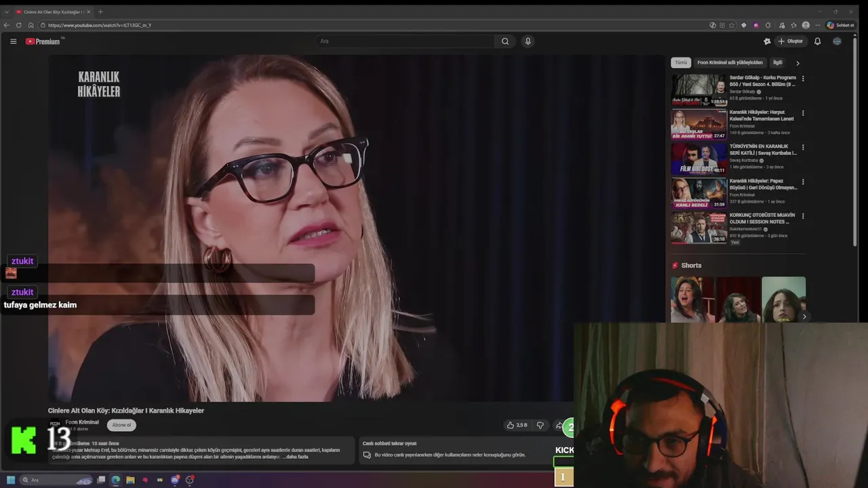
Task: Close the Cinlere Ait Olan Köy tab
Action: click(x=89, y=12)
